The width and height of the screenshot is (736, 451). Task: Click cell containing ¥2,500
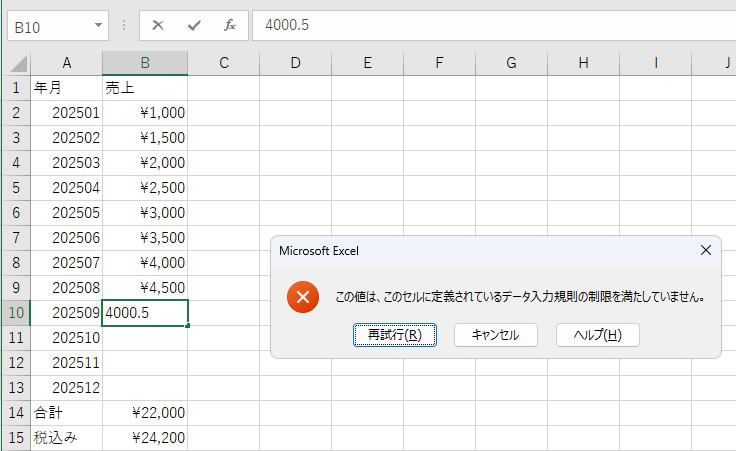[x=145, y=188]
